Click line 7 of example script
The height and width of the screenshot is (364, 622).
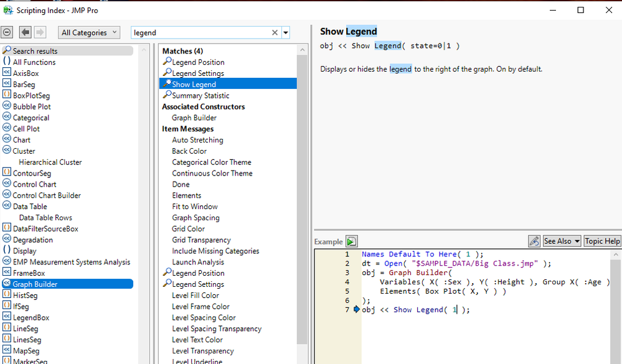(415, 310)
